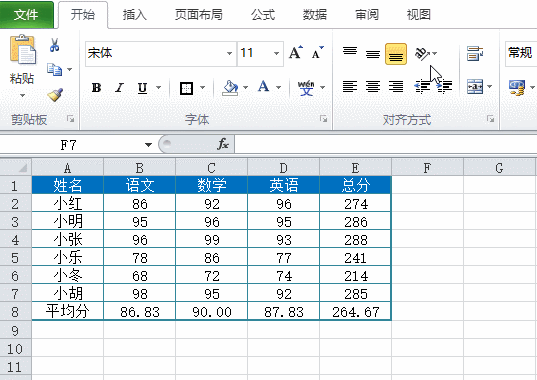The height and width of the screenshot is (380, 537).
Task: Toggle underline formatting
Action: coord(142,88)
